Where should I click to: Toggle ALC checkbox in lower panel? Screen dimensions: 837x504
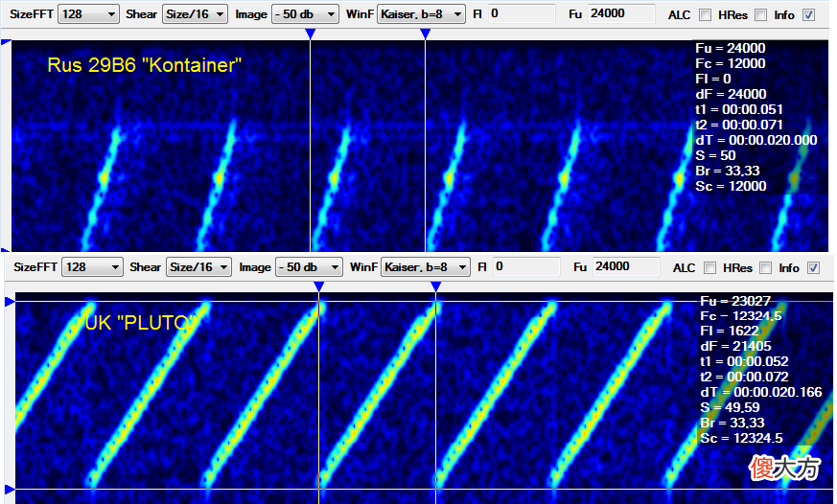point(709,267)
